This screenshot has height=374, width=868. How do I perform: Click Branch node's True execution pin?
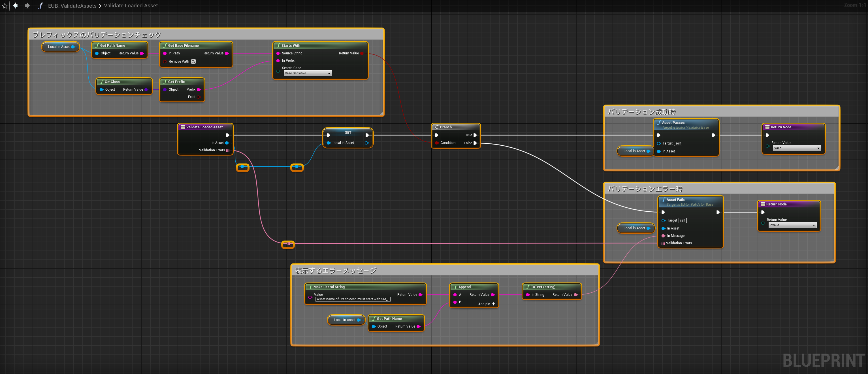pyautogui.click(x=475, y=135)
